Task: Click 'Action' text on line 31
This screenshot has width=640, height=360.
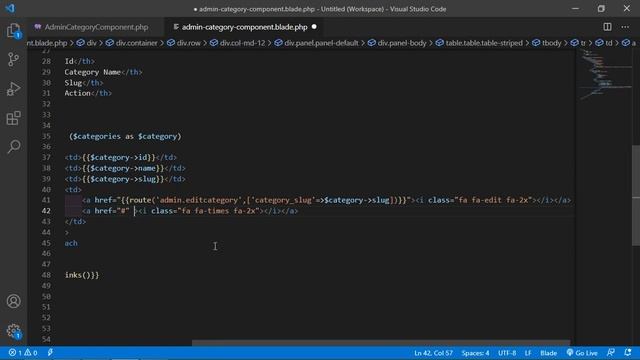Action: pos(78,93)
